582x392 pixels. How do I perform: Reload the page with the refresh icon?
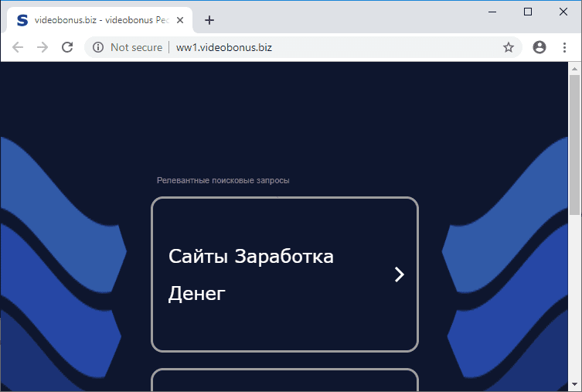click(x=67, y=47)
